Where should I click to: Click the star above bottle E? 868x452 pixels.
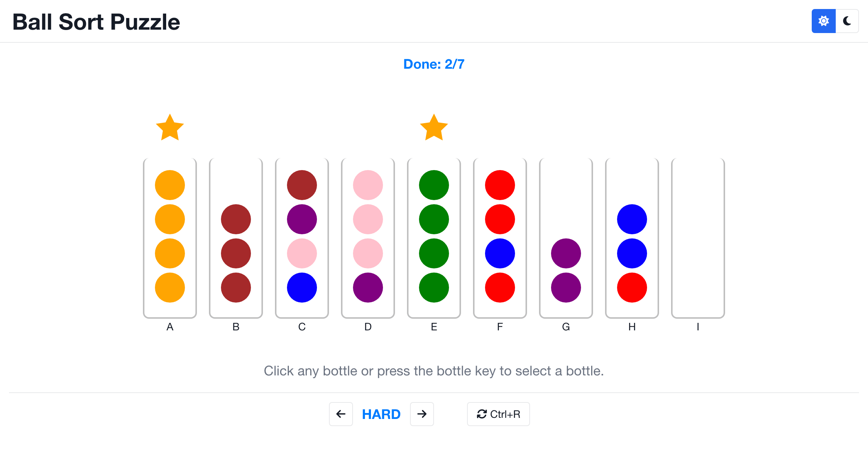pos(434,128)
